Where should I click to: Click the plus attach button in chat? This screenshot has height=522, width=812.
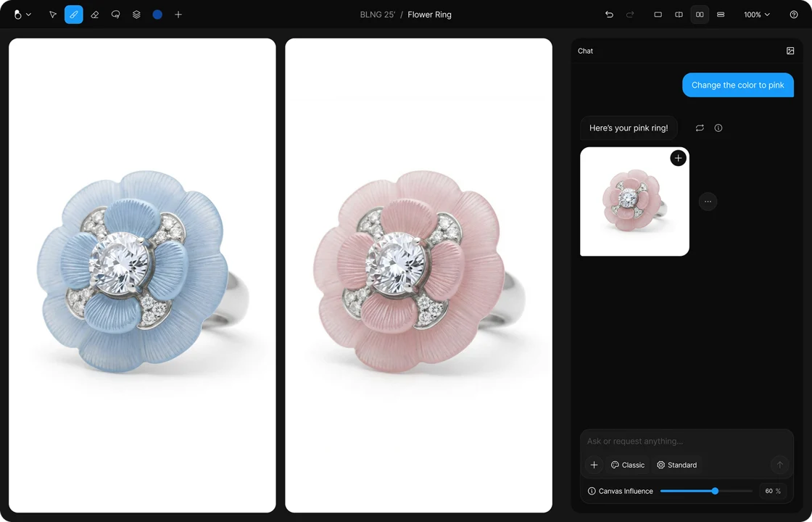click(x=594, y=465)
